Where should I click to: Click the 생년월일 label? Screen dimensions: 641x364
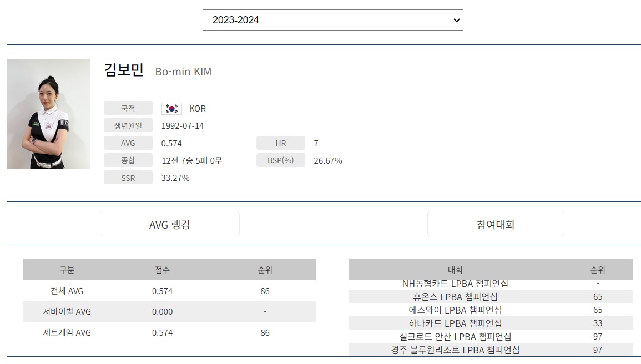[128, 125]
